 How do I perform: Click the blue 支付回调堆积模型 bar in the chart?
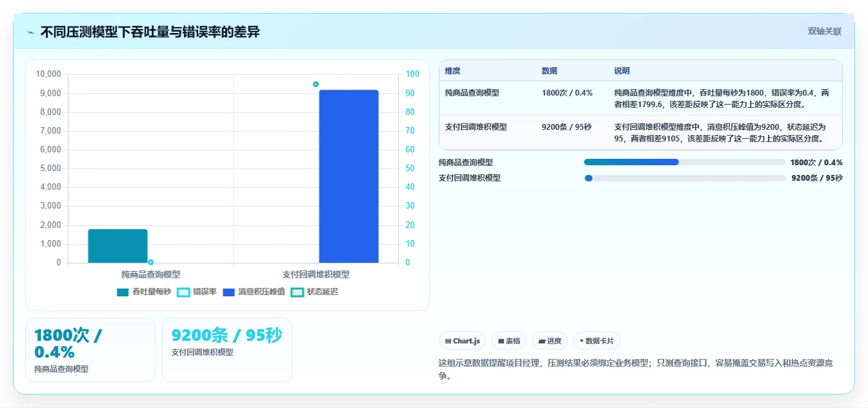tap(348, 176)
